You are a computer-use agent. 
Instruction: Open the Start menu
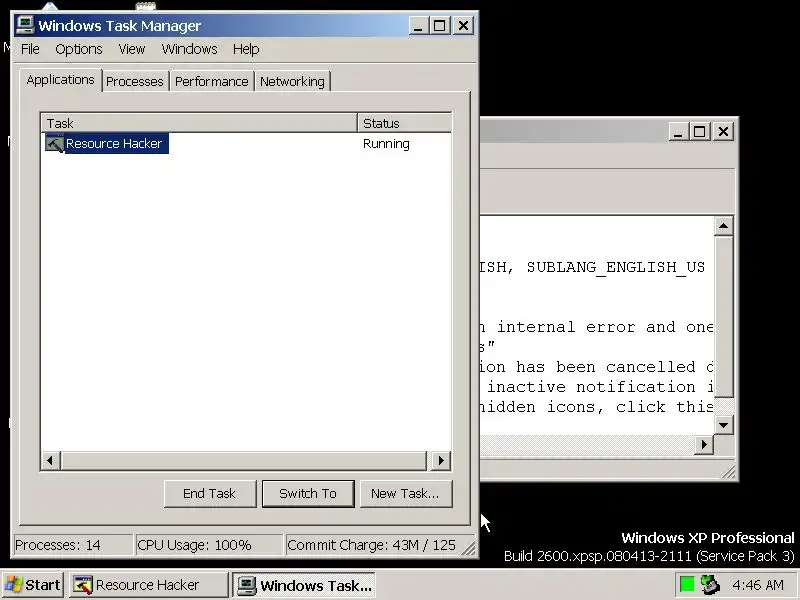coord(33,585)
